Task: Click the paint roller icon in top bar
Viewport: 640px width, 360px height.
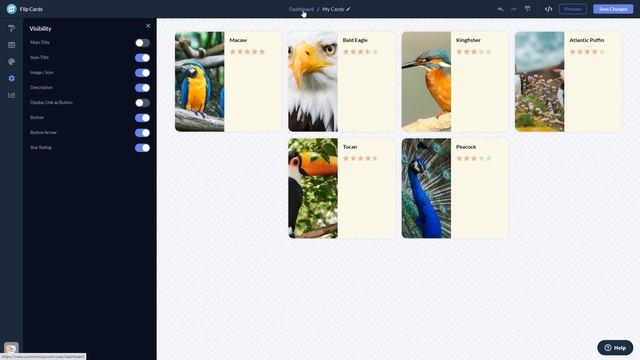Action: [x=528, y=9]
